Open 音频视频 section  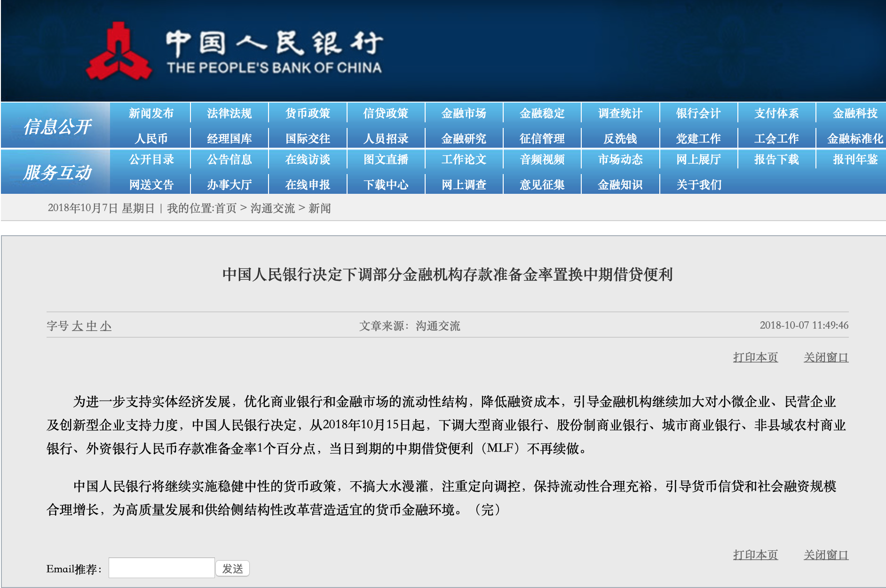542,159
